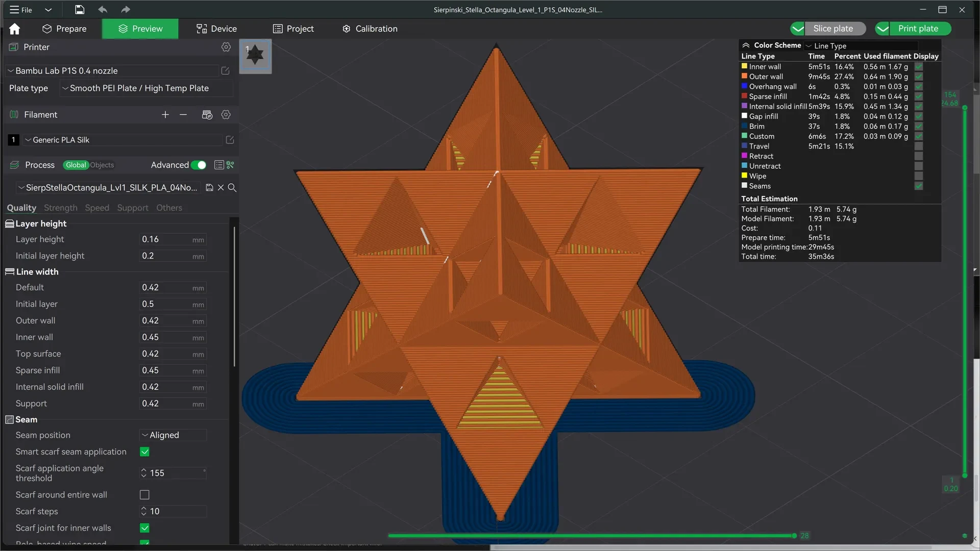Click the plate 1 thumbnail
This screenshot has width=980, height=551.
(255, 56)
